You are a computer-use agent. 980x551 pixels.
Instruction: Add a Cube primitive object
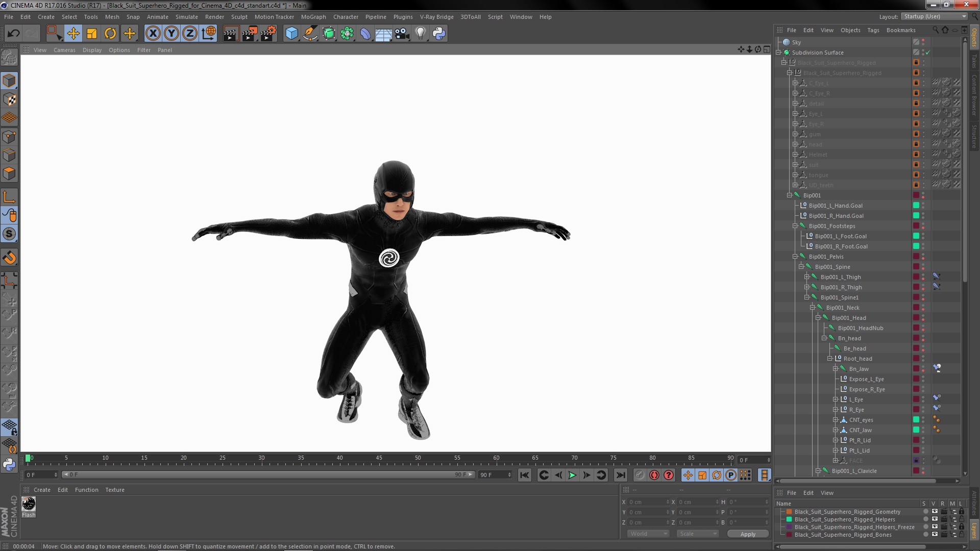pyautogui.click(x=291, y=34)
